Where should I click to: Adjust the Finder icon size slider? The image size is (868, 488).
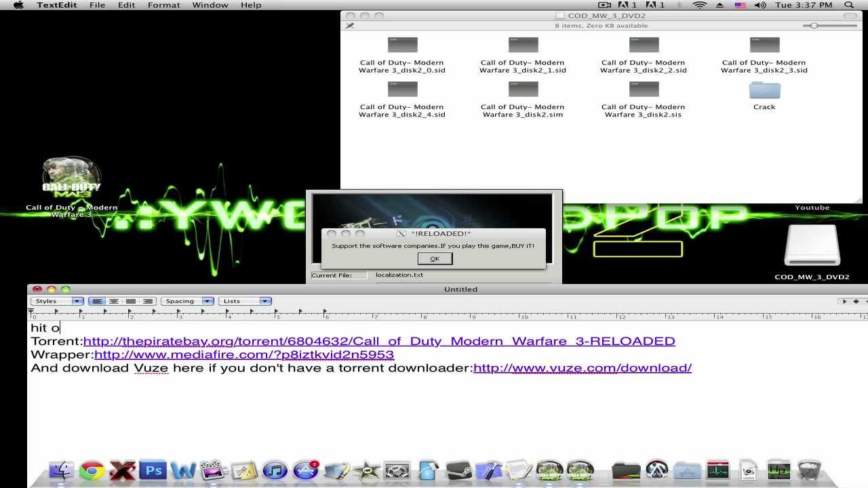tap(814, 26)
